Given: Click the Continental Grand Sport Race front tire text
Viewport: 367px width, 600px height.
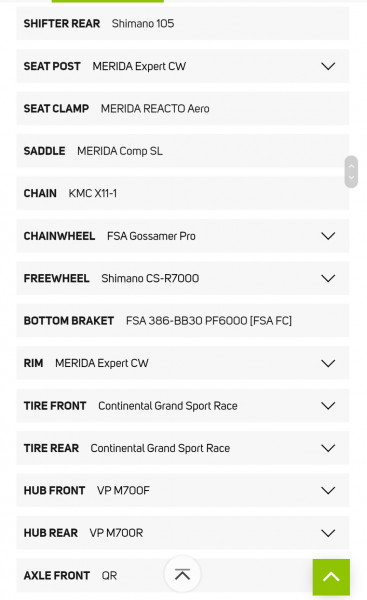Looking at the screenshot, I should (x=168, y=406).
